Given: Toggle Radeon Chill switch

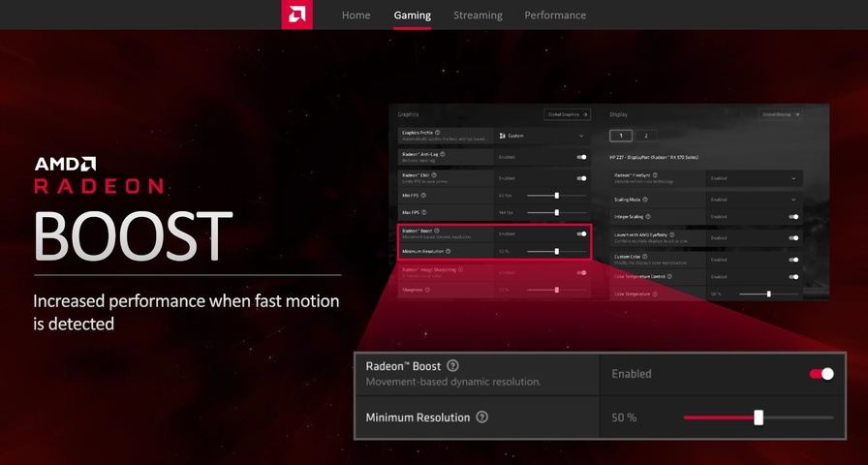Looking at the screenshot, I should (x=581, y=178).
